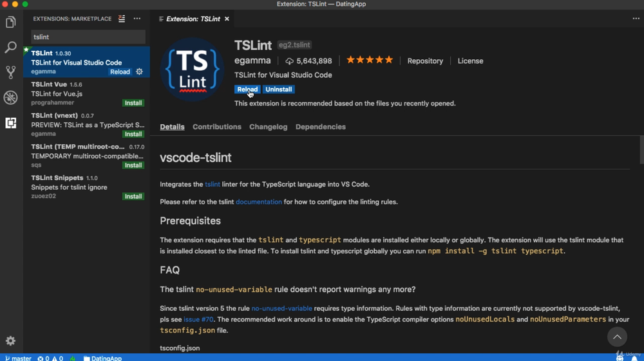
Task: Click the manage gear on TSLint list item
Action: click(140, 71)
